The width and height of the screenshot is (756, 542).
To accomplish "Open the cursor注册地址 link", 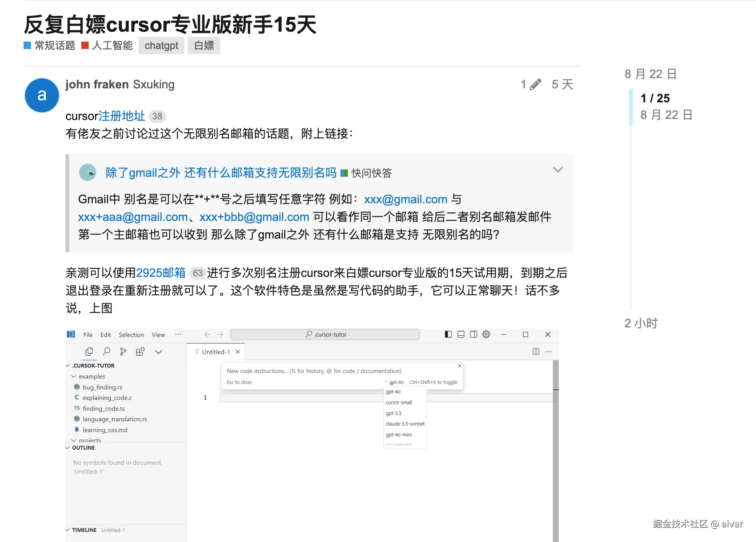I will pyautogui.click(x=122, y=116).
